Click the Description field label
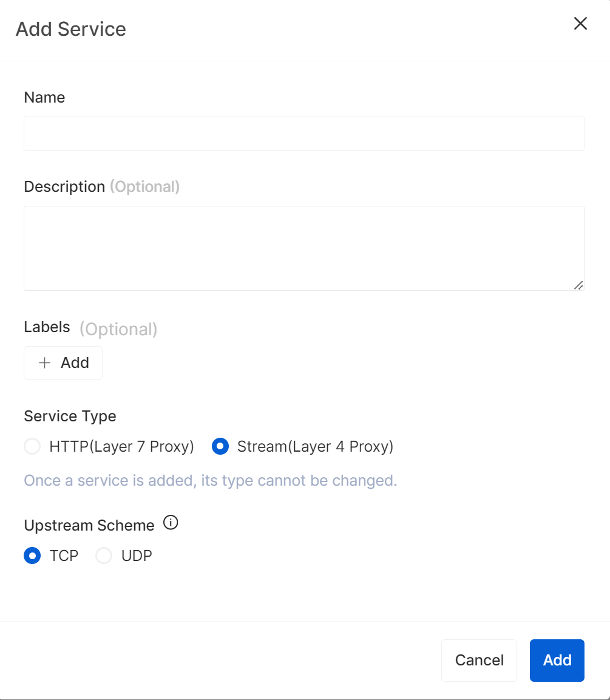This screenshot has width=610, height=700. [64, 187]
